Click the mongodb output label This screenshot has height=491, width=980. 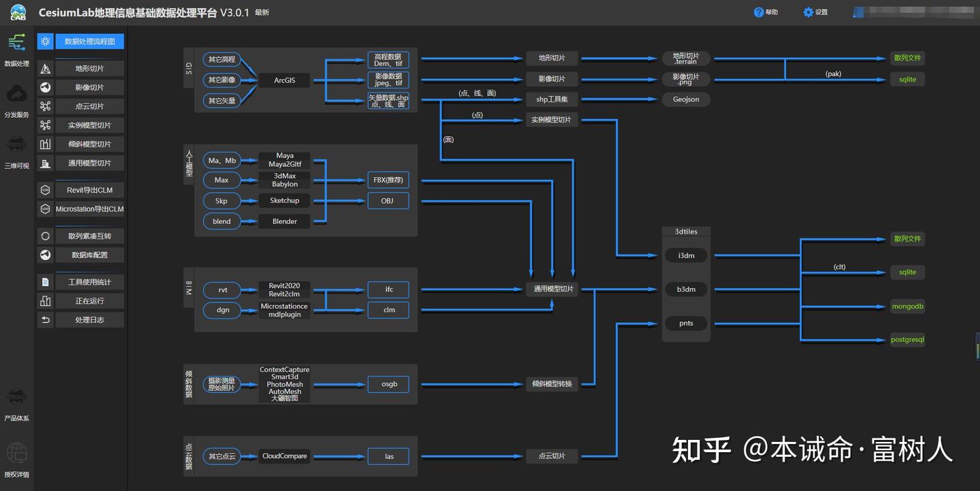[908, 306]
